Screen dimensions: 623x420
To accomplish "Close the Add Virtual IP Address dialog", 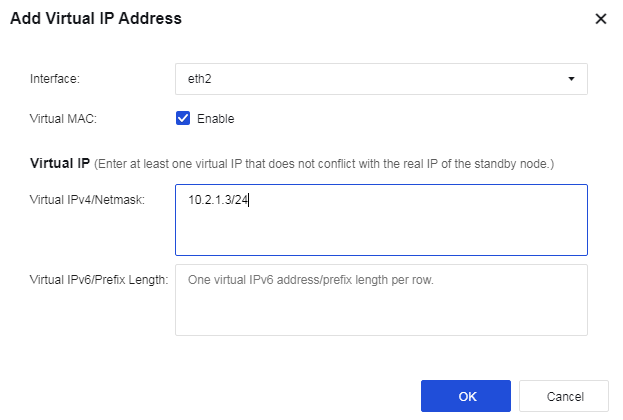I will pos(600,19).
